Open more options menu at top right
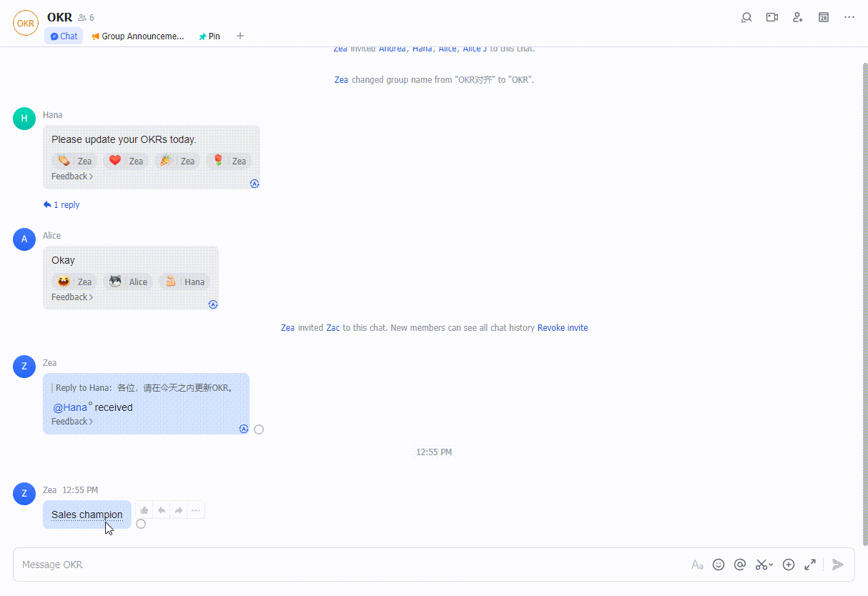 849,17
